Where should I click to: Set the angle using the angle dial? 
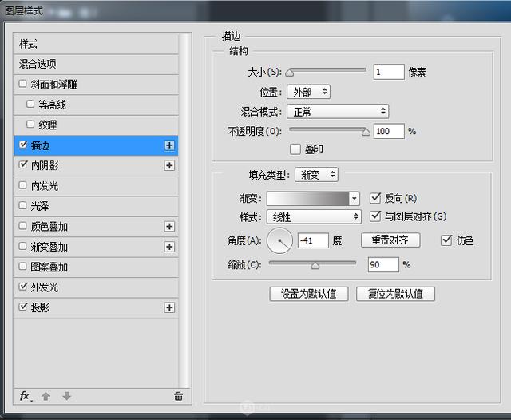279,241
